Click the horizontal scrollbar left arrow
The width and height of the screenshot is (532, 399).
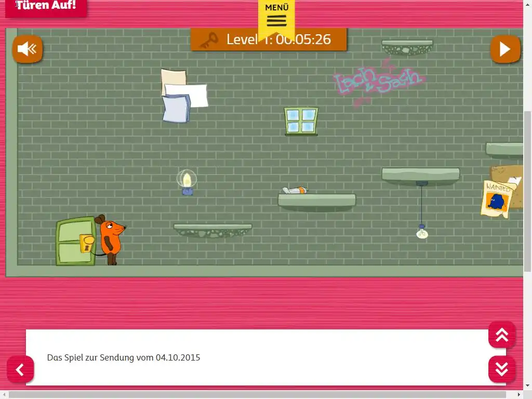(4, 395)
